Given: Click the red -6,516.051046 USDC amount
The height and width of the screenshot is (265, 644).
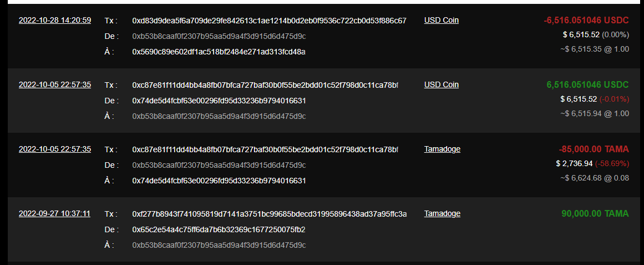Looking at the screenshot, I should click(x=586, y=21).
